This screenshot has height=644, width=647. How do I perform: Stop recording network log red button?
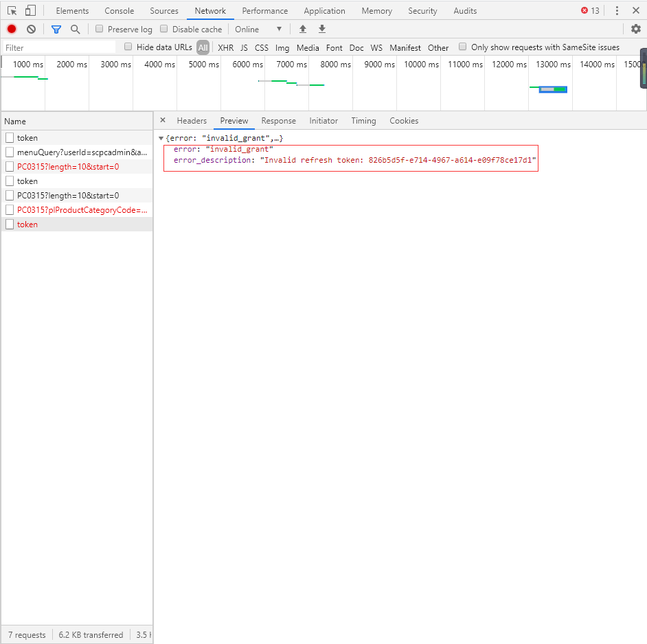point(12,29)
